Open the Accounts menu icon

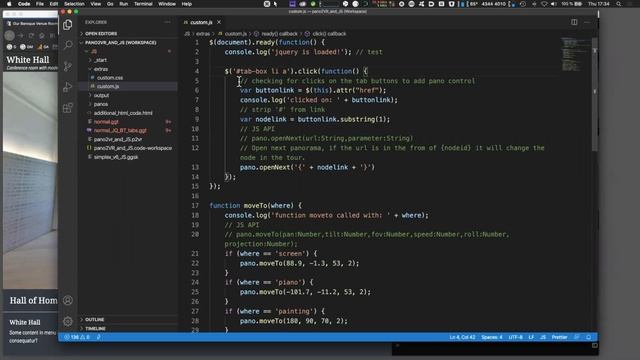click(68, 300)
